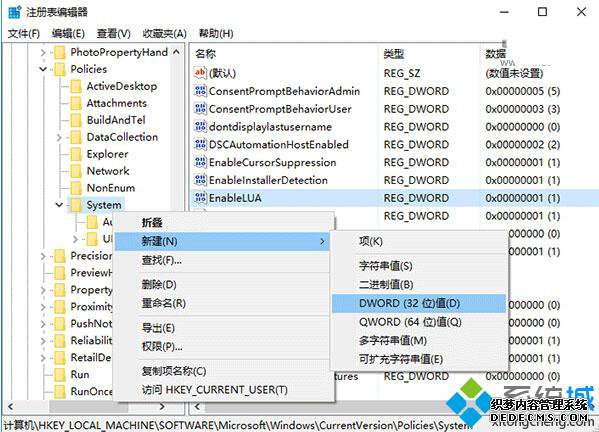Click the tree pane scroll-up arrow

[x=176, y=52]
